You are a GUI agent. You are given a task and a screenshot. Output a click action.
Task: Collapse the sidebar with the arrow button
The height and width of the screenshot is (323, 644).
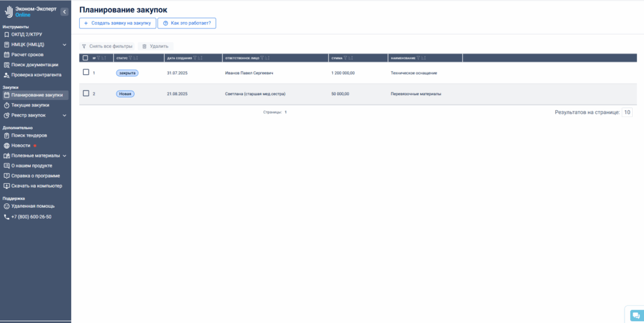coord(65,12)
